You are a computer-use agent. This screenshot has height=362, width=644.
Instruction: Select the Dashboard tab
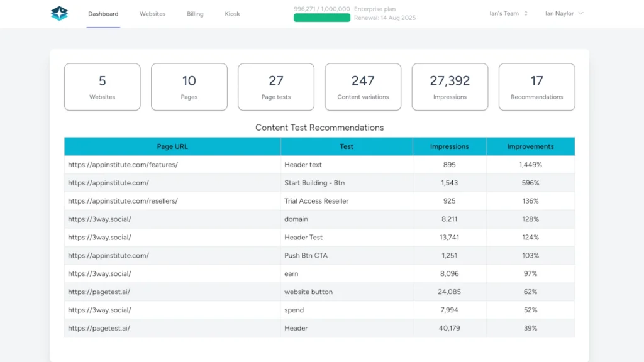[x=103, y=13]
